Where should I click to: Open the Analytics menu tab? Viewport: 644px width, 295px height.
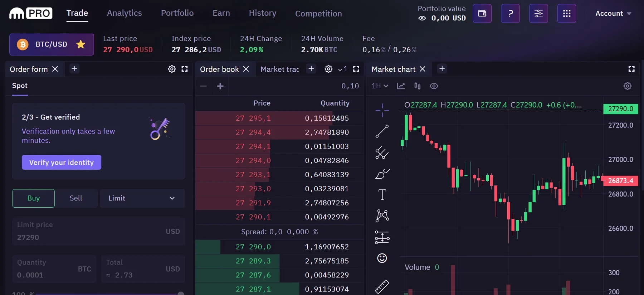click(125, 13)
